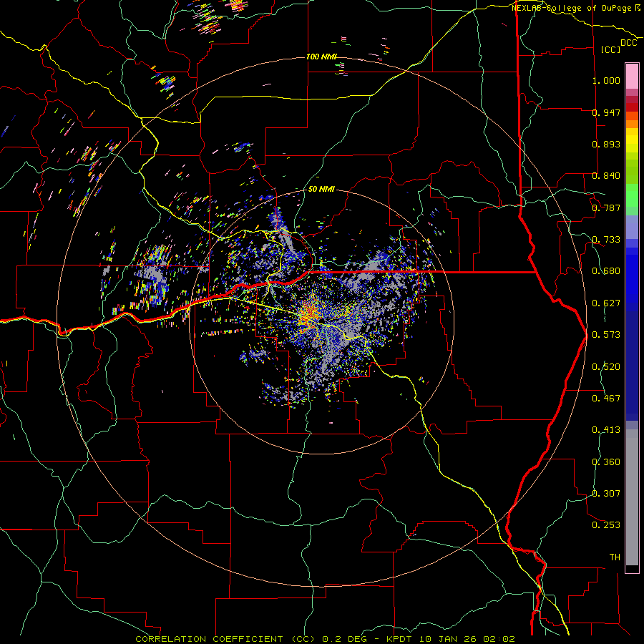Viewport: 644px width, 644px height.
Task: Click the 0.573 scale value
Action: [x=606, y=335]
